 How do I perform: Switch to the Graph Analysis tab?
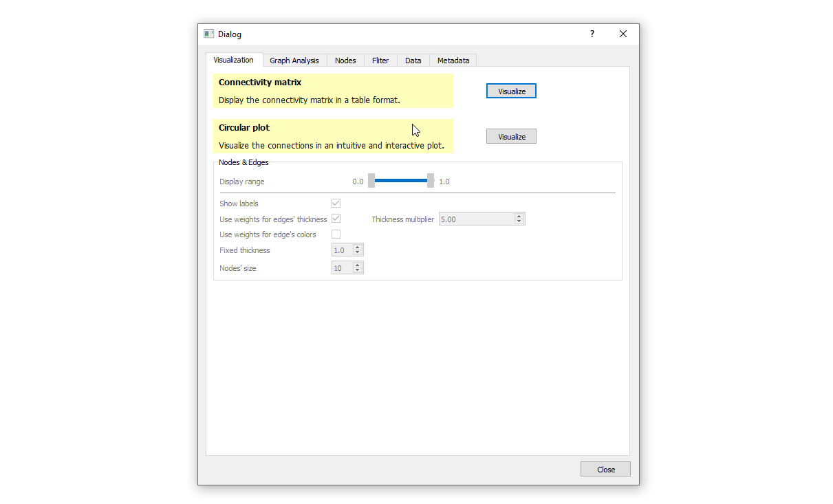click(294, 61)
